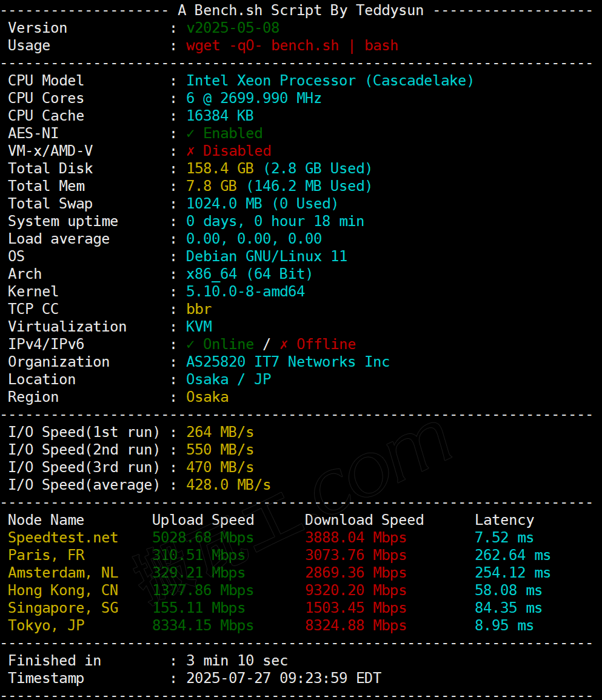This screenshot has width=602, height=700.
Task: Click the Singapore, SG upload speed value
Action: (199, 608)
